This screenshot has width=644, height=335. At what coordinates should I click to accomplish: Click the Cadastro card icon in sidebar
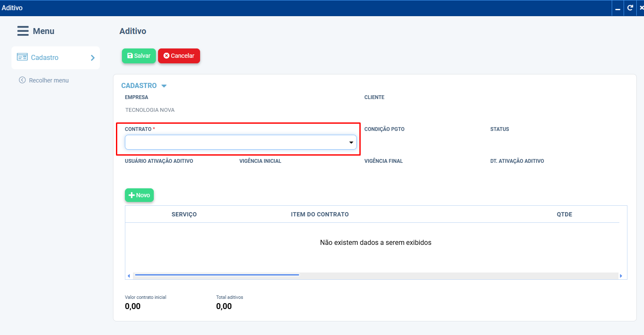(22, 57)
